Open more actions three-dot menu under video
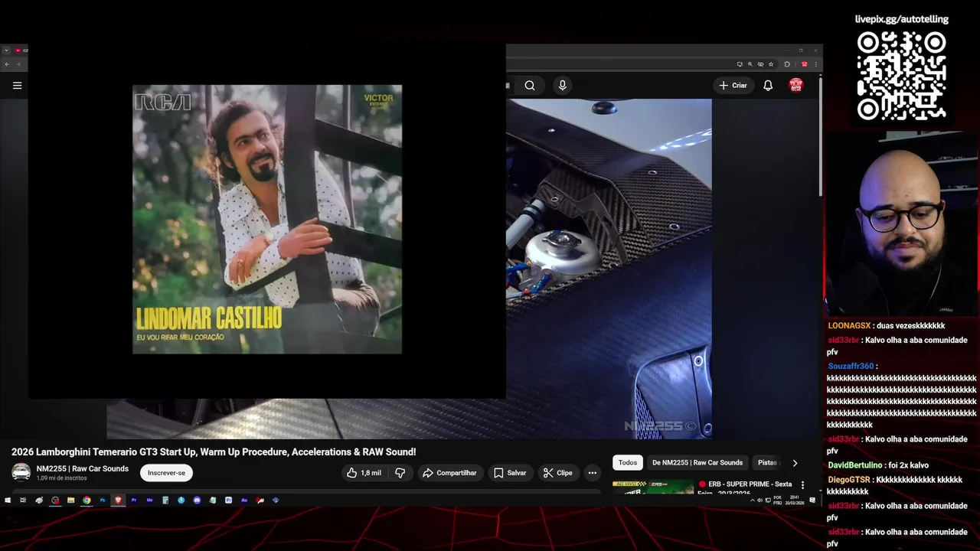 592,473
